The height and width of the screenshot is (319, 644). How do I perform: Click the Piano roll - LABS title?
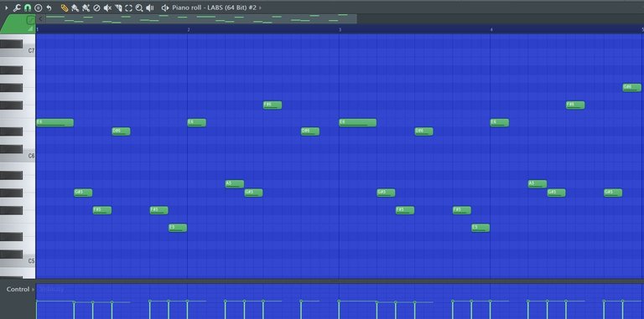pyautogui.click(x=216, y=8)
